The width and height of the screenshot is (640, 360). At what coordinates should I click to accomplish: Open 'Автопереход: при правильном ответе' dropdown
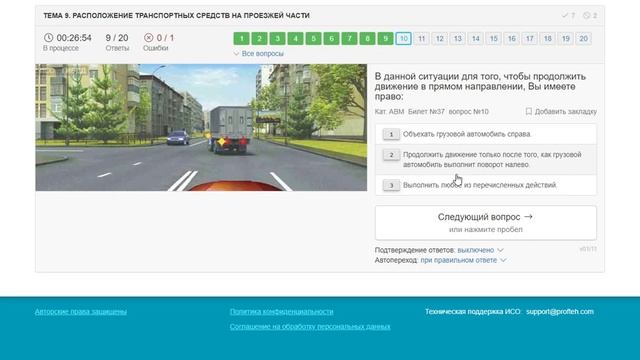pos(463,260)
